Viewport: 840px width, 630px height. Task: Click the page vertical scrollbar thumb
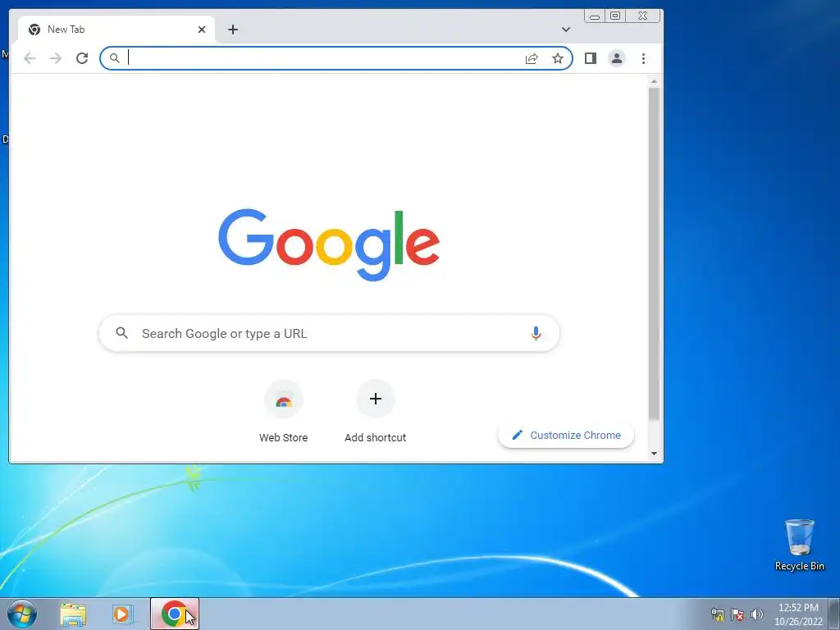pos(654,254)
